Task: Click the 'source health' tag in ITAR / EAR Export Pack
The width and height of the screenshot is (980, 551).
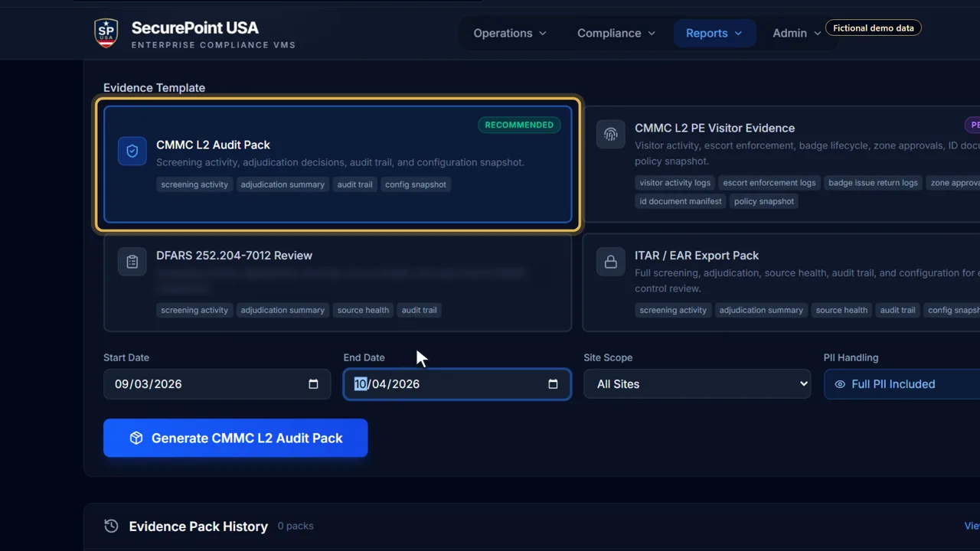Action: click(841, 310)
